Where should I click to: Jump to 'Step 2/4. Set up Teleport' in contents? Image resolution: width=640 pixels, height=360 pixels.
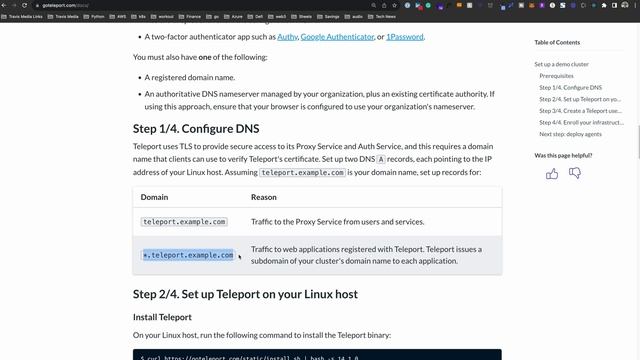click(580, 99)
